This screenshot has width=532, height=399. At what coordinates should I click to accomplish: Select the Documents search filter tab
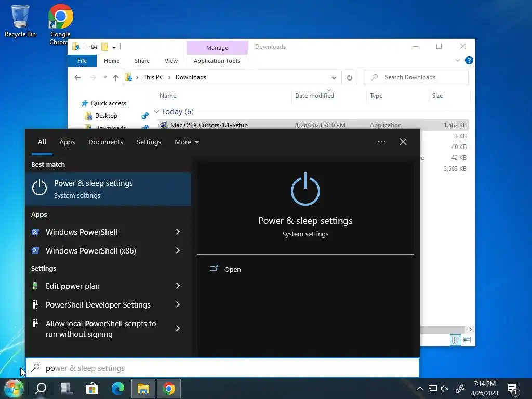(105, 142)
